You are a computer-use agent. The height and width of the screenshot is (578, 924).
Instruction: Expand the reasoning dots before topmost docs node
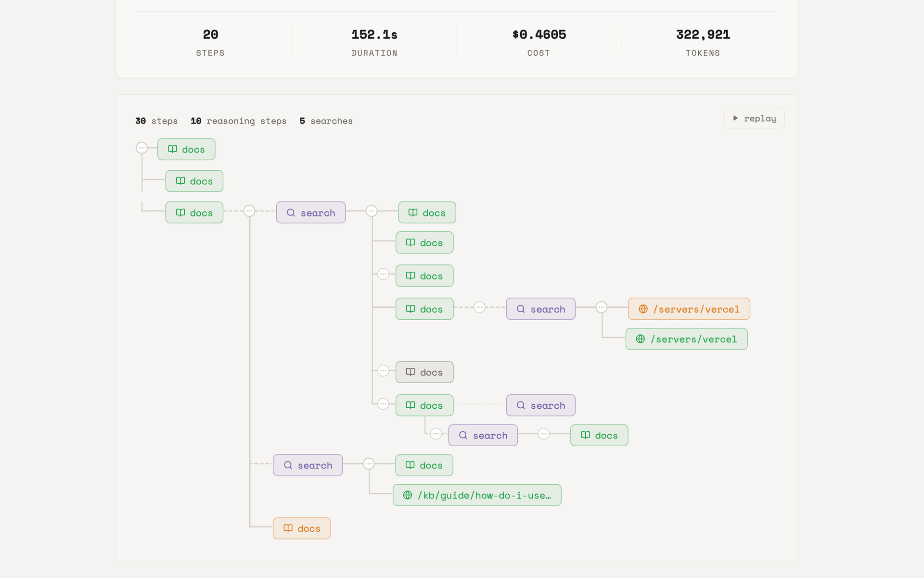pos(141,148)
